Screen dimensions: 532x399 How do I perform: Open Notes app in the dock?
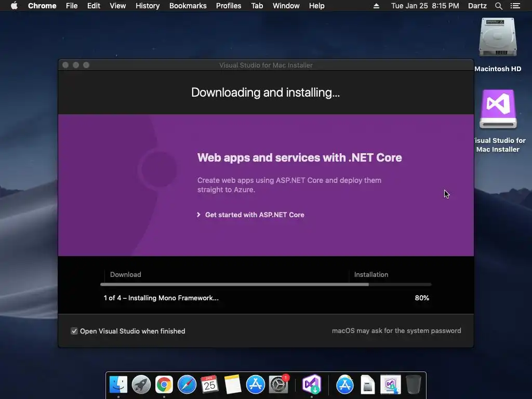[233, 384]
